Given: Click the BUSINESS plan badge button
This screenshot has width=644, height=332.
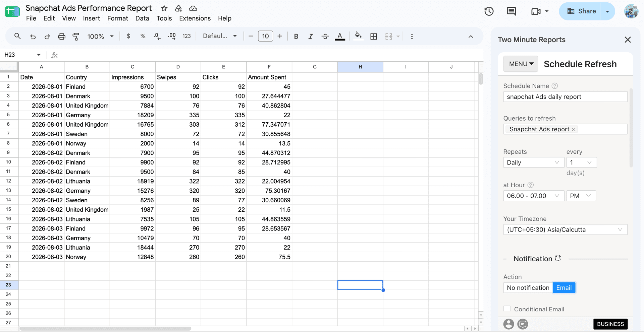Looking at the screenshot, I should (610, 324).
